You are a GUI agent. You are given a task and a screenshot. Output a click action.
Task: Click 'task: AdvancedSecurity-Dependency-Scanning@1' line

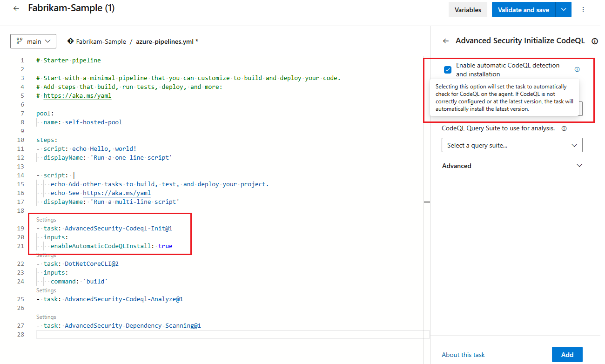(119, 325)
